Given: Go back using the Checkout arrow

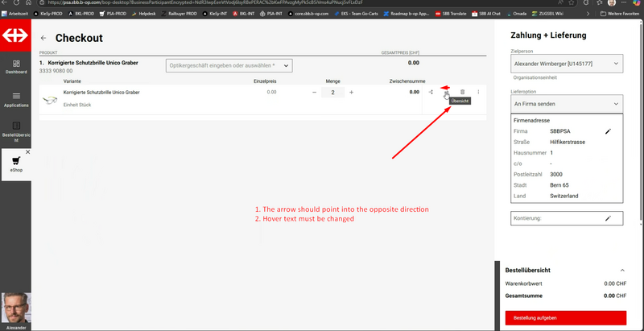Looking at the screenshot, I should click(43, 38).
